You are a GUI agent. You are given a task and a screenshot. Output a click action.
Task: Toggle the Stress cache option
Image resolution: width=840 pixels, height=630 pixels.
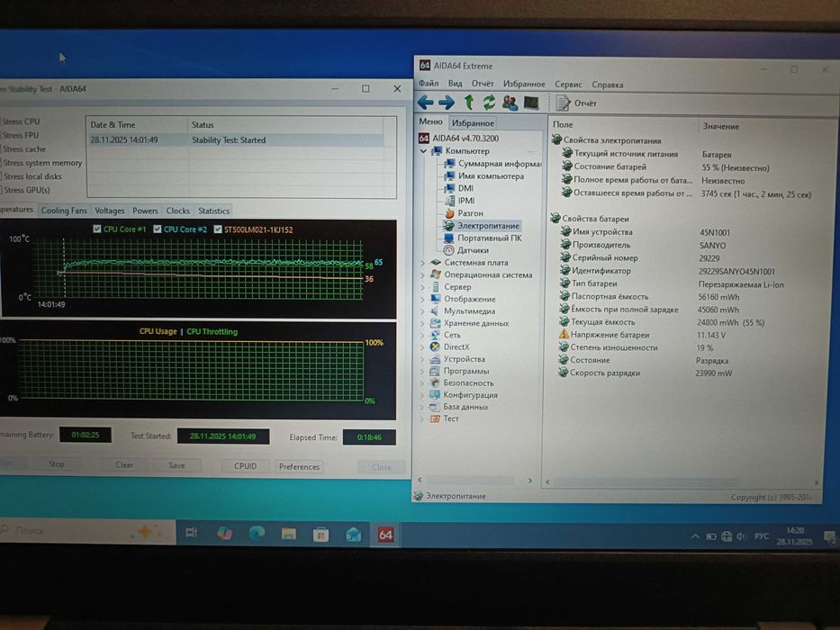coord(23,148)
